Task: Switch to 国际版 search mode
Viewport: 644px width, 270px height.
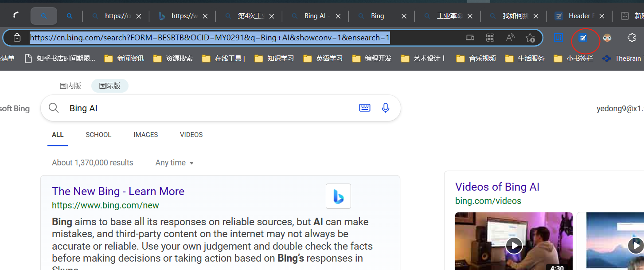Action: point(110,86)
